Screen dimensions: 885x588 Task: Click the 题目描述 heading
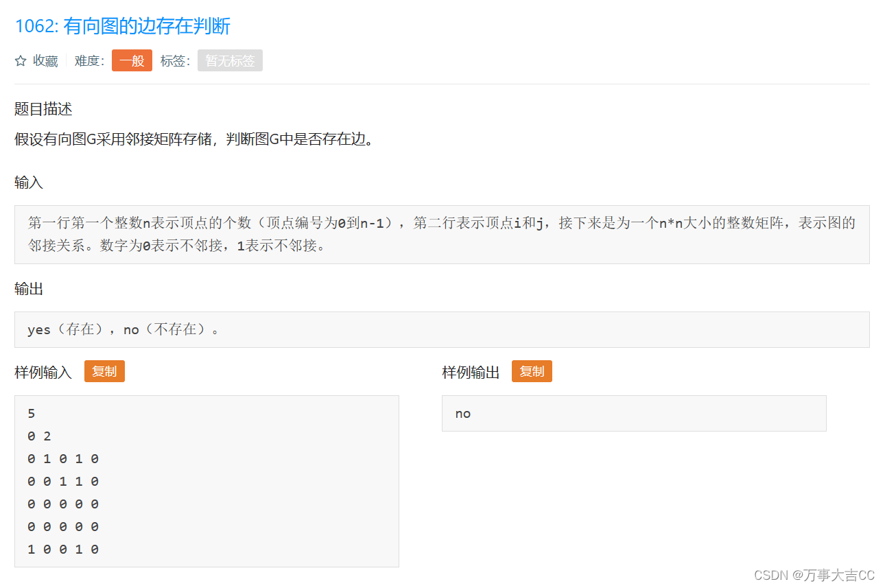click(x=43, y=109)
